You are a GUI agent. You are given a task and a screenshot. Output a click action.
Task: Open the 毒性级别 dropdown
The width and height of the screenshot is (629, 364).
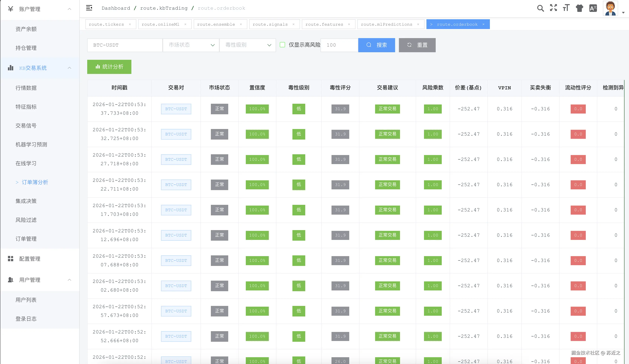point(247,45)
